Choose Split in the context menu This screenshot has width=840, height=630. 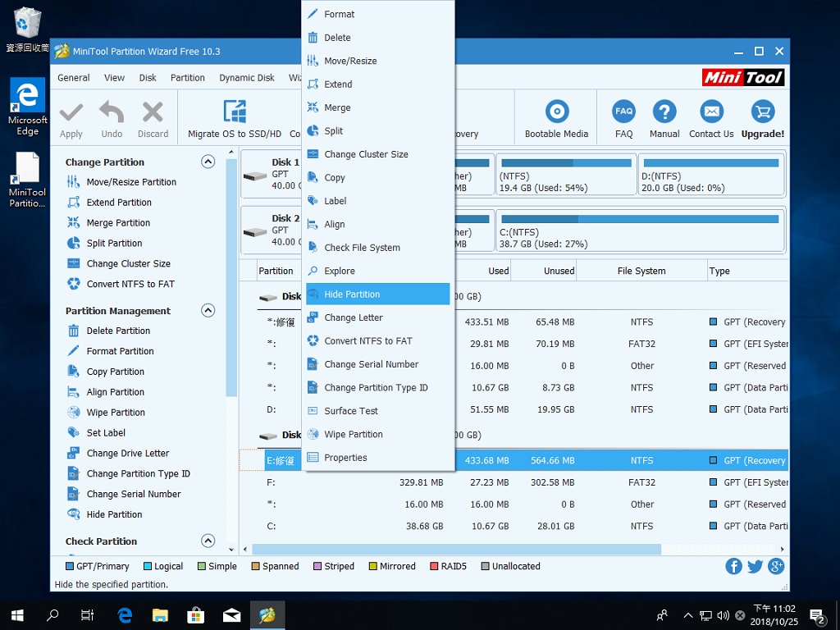(x=377, y=130)
